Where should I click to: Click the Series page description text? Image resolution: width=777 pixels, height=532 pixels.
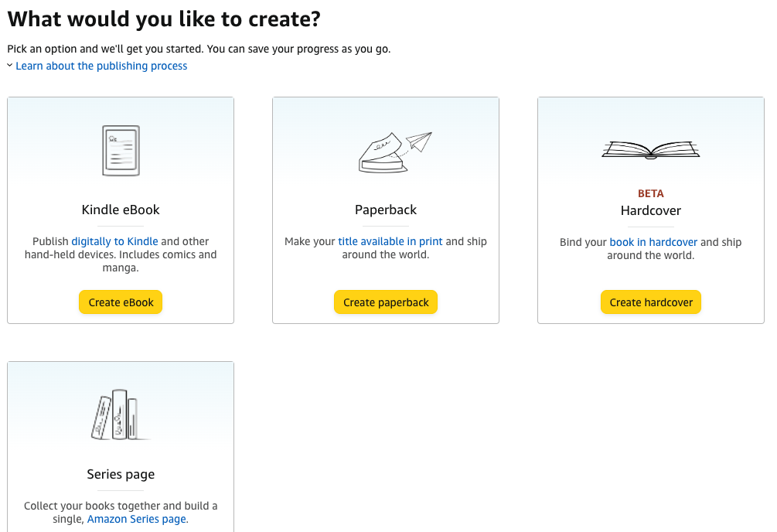pyautogui.click(x=121, y=513)
